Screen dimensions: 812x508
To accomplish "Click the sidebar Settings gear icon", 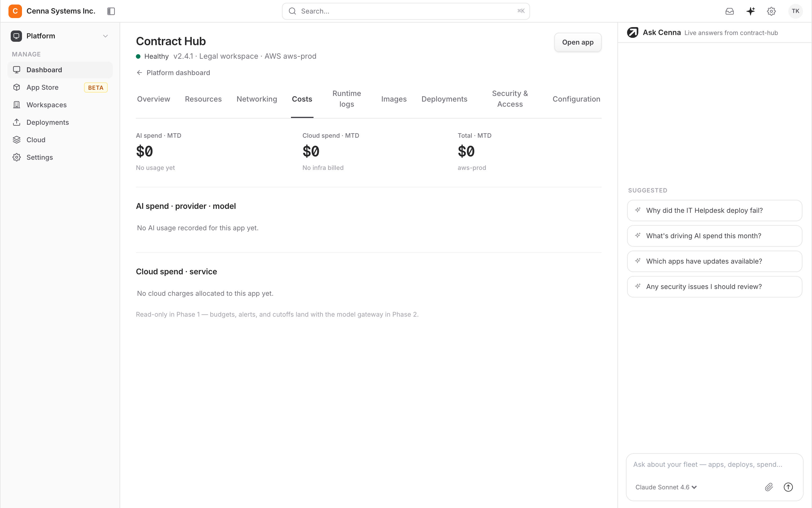I will point(16,157).
